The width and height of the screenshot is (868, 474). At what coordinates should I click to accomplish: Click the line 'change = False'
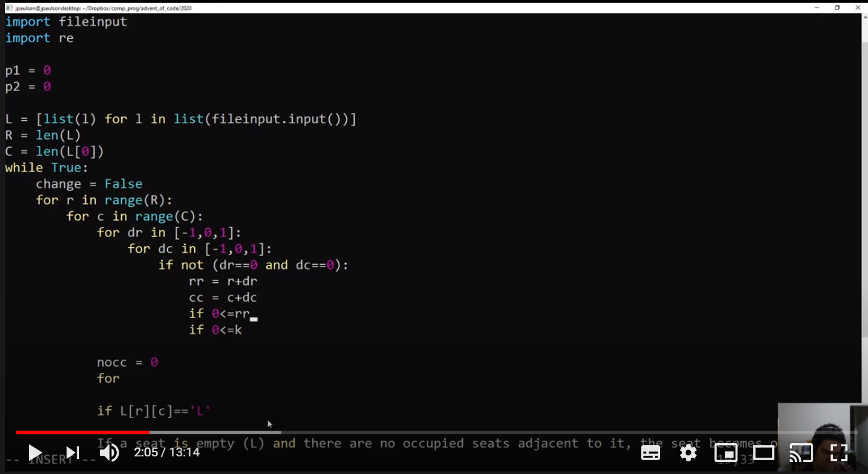[89, 184]
